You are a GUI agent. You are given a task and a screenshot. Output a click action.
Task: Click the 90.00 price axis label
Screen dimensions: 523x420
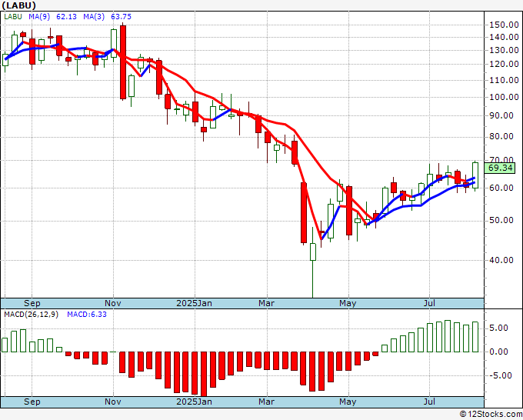pyautogui.click(x=501, y=115)
